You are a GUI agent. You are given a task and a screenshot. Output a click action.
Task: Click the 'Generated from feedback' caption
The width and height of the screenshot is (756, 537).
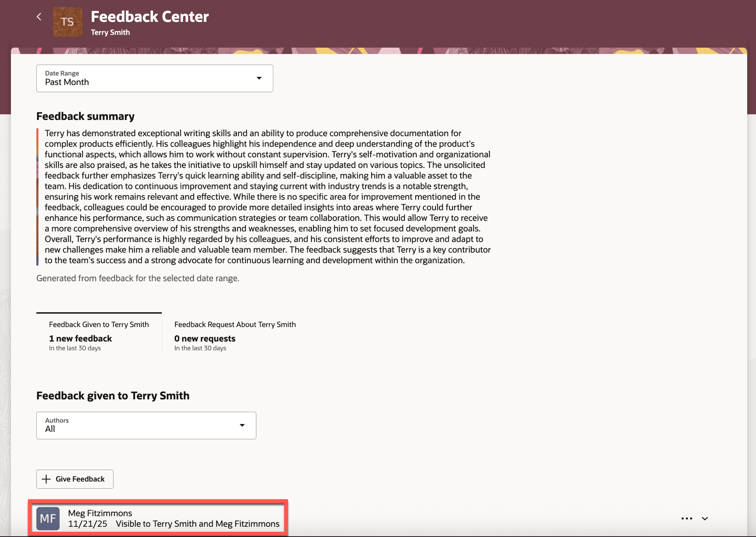pyautogui.click(x=138, y=278)
